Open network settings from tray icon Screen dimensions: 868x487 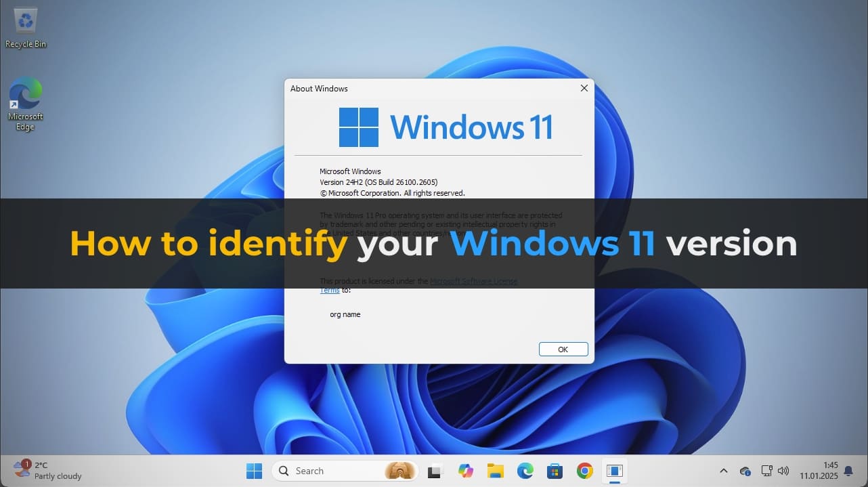766,471
